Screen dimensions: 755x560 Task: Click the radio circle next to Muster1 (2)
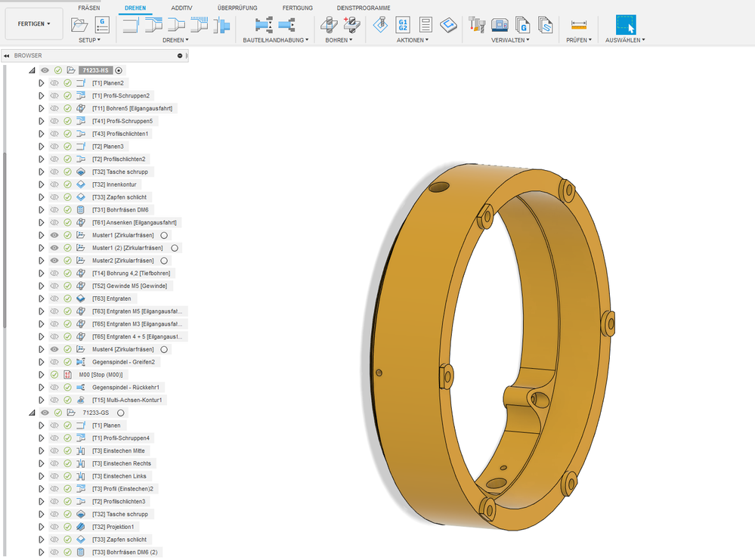(175, 248)
